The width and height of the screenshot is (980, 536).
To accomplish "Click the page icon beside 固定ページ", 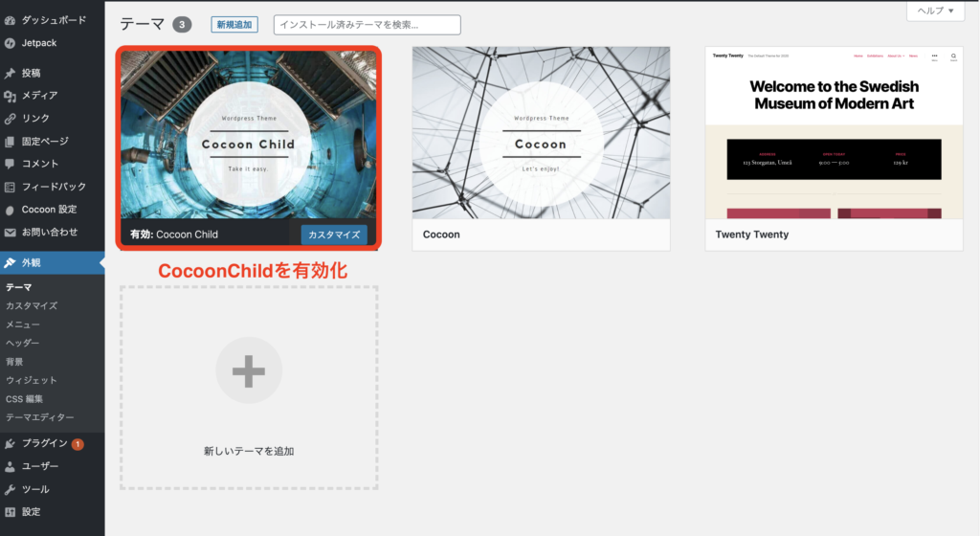I will 10,142.
